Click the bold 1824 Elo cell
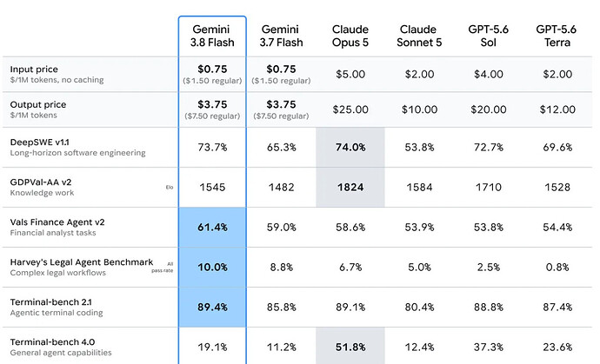The width and height of the screenshot is (600, 364). pyautogui.click(x=350, y=188)
